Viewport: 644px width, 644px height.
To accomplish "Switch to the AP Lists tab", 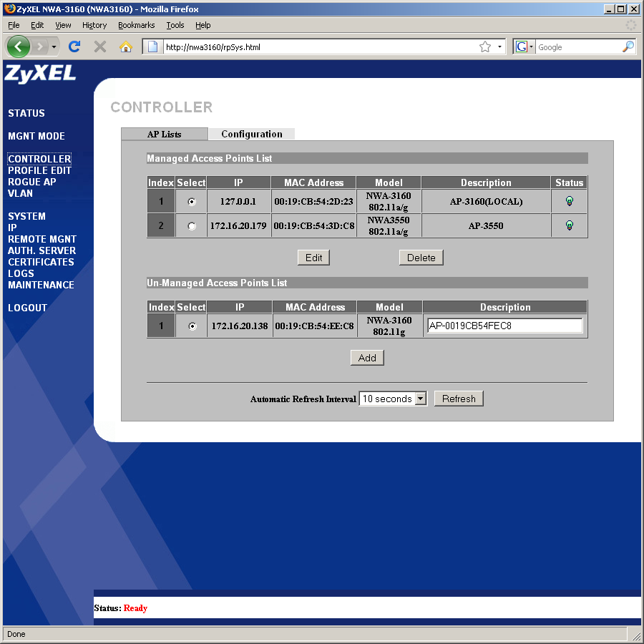I will 165,135.
